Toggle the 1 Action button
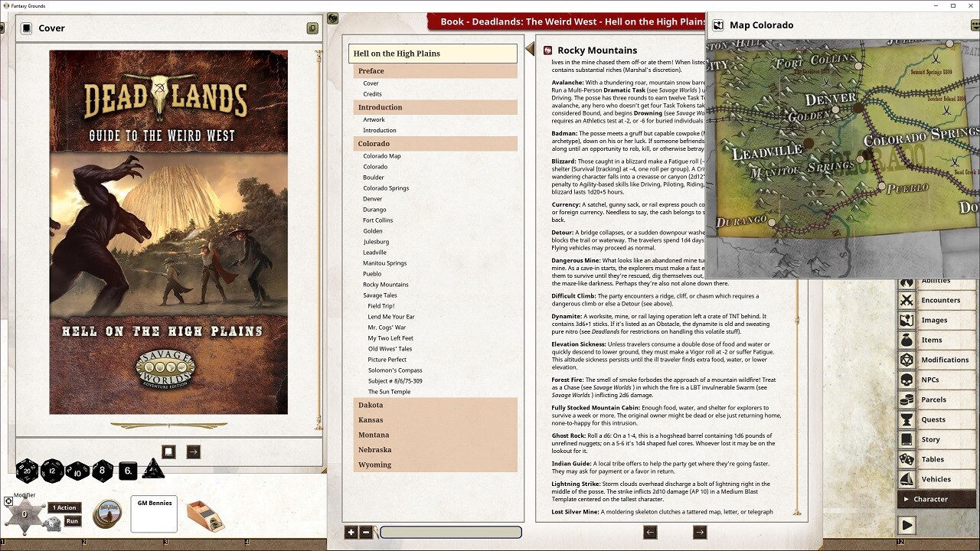This screenshot has height=551, width=980. click(64, 507)
